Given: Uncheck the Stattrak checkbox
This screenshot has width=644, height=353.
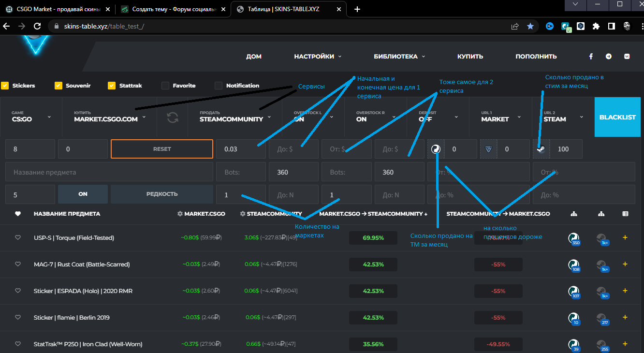Looking at the screenshot, I should tap(112, 86).
